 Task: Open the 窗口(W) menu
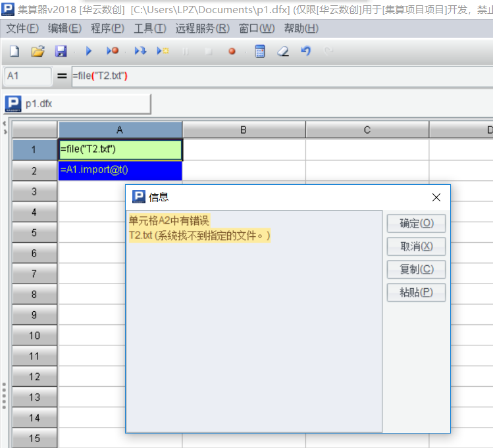pos(257,28)
